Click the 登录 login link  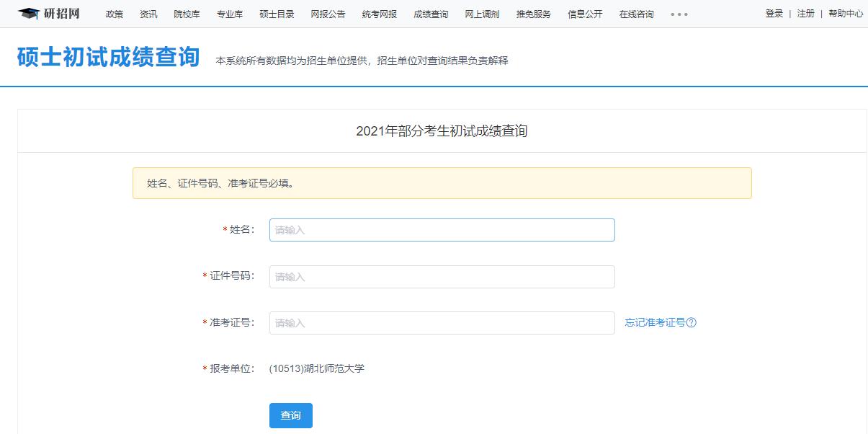[x=774, y=14]
